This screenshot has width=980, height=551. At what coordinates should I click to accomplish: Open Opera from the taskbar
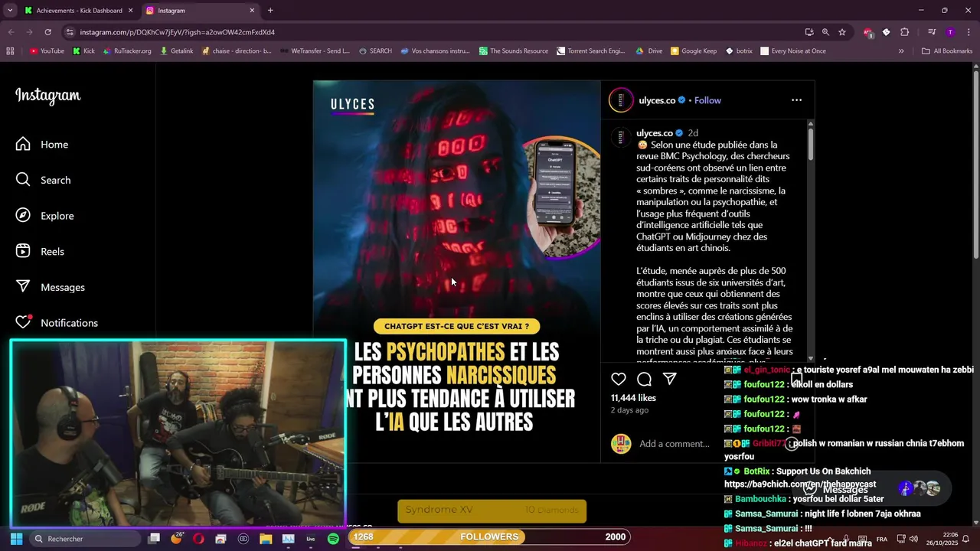[x=198, y=539]
